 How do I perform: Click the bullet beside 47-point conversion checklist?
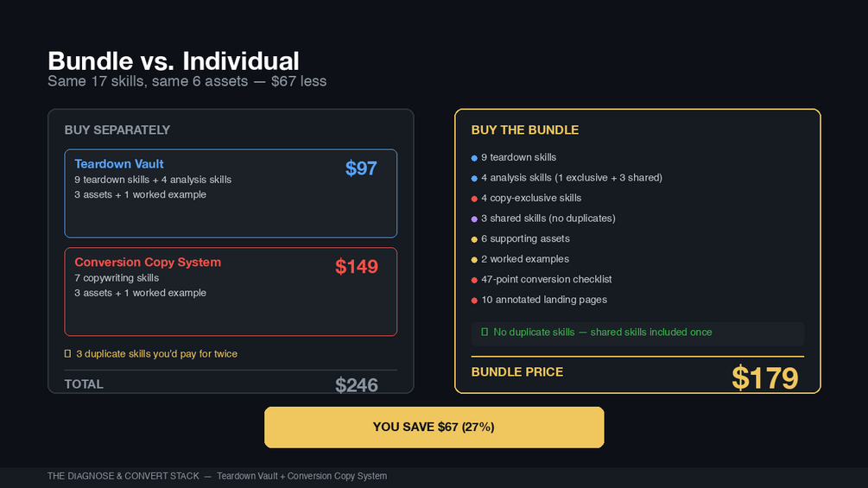(x=474, y=280)
